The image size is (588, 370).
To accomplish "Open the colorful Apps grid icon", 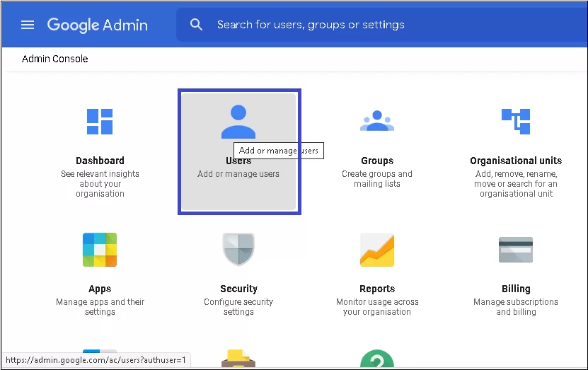I will click(x=100, y=250).
